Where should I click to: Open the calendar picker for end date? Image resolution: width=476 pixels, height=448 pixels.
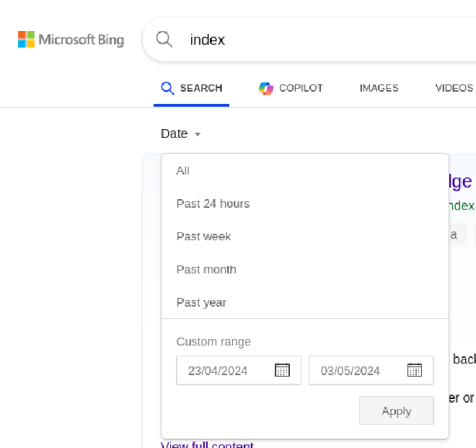pyautogui.click(x=415, y=370)
